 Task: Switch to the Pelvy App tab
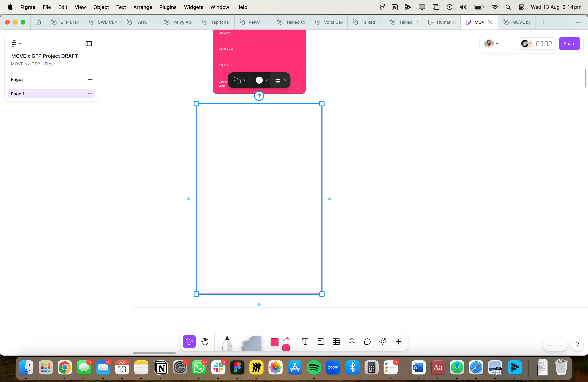coord(178,22)
